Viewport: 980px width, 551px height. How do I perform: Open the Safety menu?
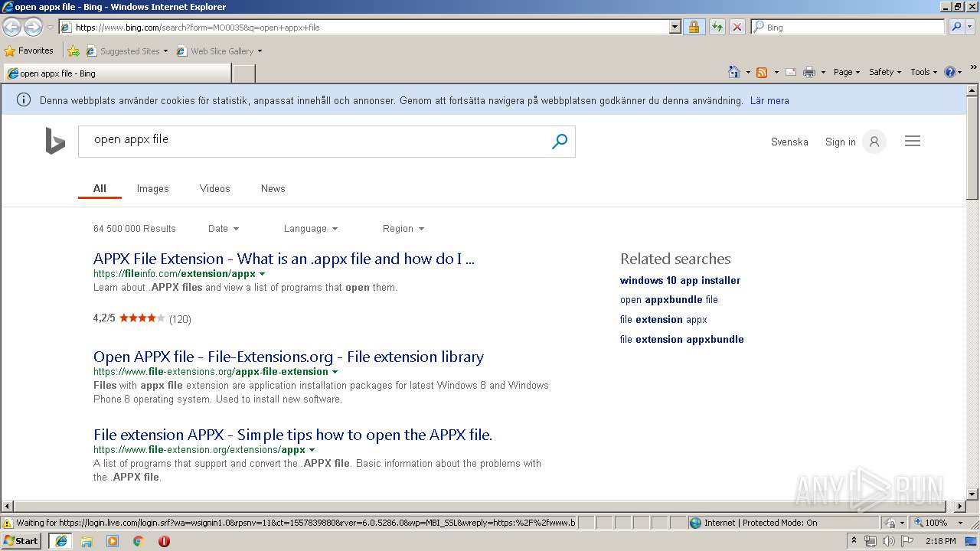click(886, 72)
